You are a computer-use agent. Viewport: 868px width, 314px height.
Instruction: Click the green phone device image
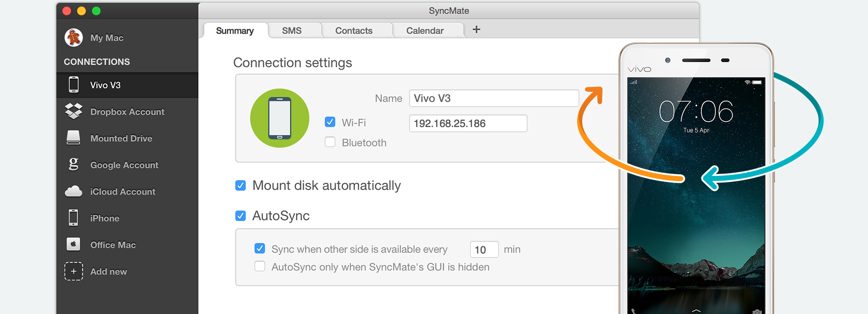279,118
